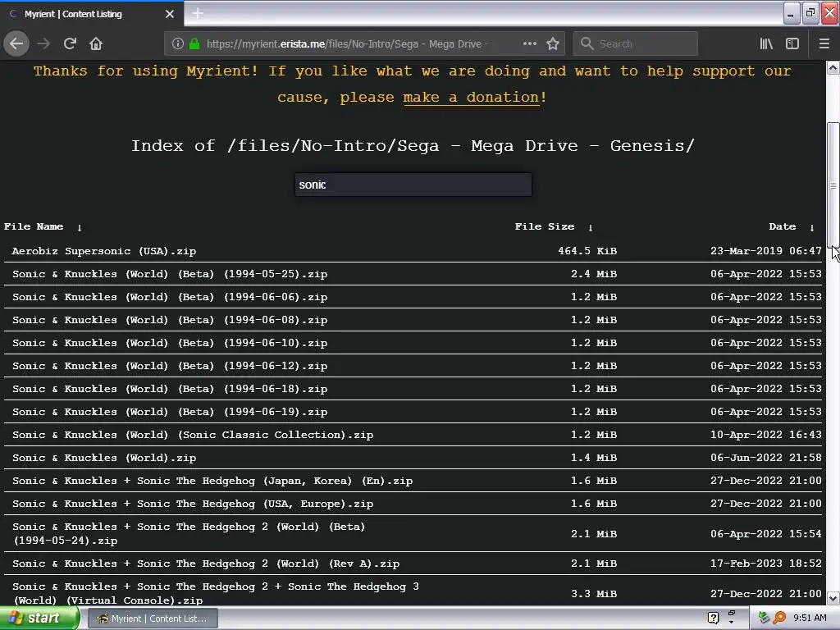Open page actions three-dot menu
The image size is (840, 630).
pyautogui.click(x=530, y=44)
